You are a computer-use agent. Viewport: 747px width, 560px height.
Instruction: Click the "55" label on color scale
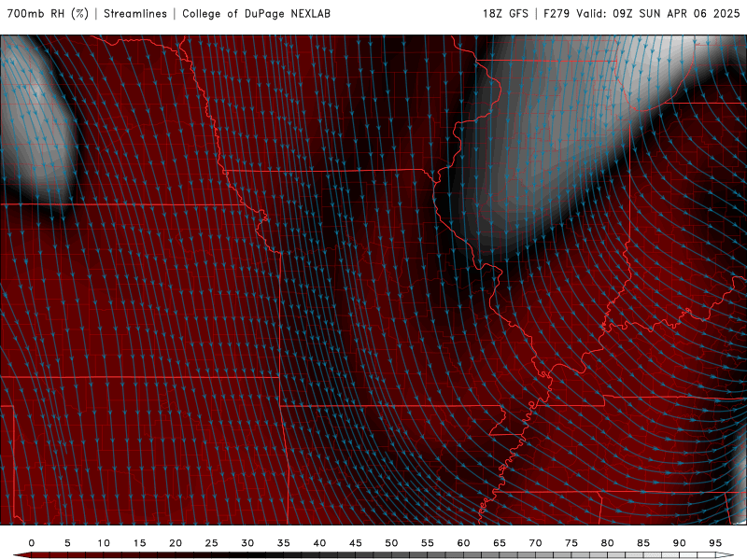tap(428, 543)
